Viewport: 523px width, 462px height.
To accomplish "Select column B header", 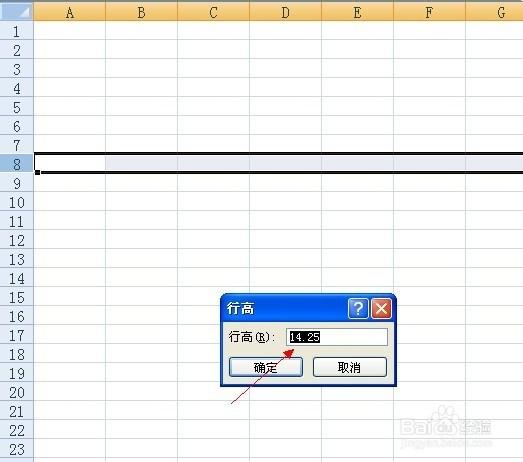I will pyautogui.click(x=141, y=12).
